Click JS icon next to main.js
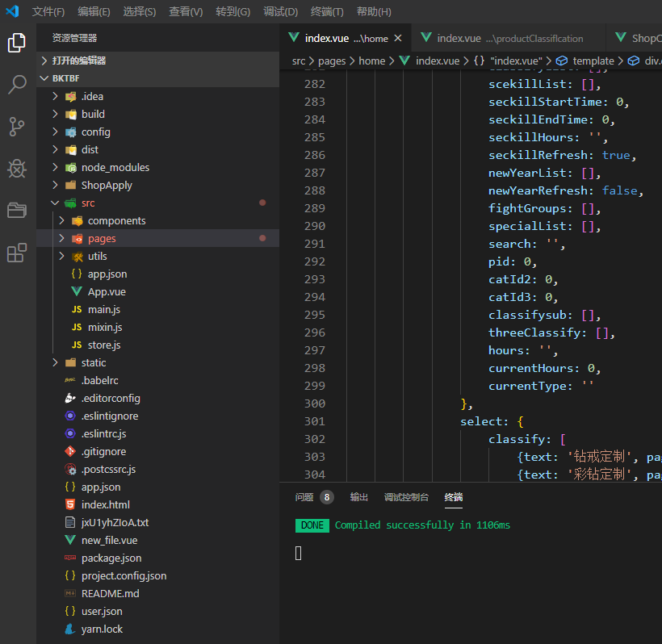 coord(77,309)
